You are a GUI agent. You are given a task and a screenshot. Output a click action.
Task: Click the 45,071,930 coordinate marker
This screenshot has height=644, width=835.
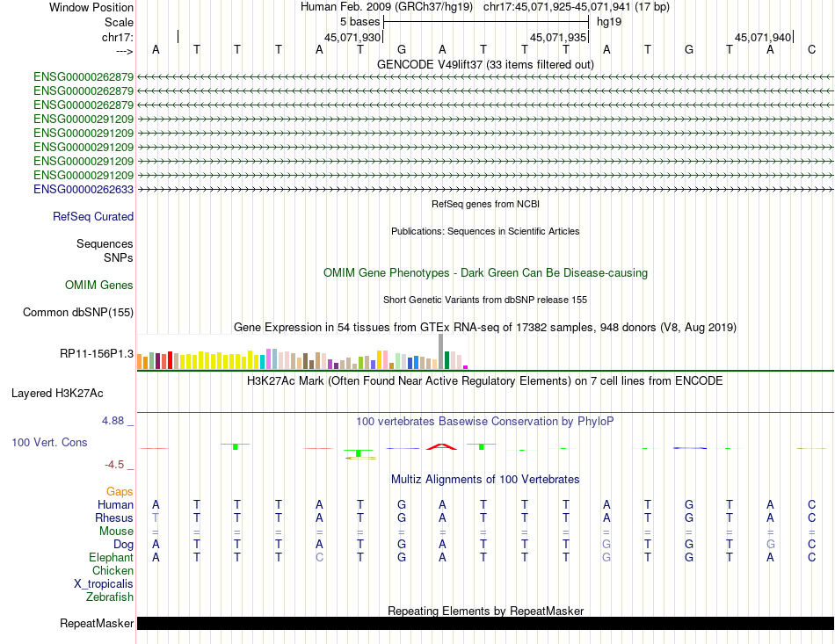(x=352, y=37)
